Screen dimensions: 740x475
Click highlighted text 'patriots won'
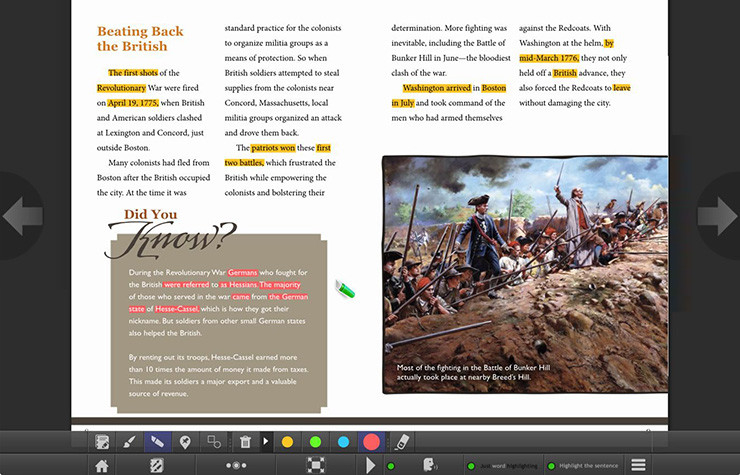[x=273, y=148]
